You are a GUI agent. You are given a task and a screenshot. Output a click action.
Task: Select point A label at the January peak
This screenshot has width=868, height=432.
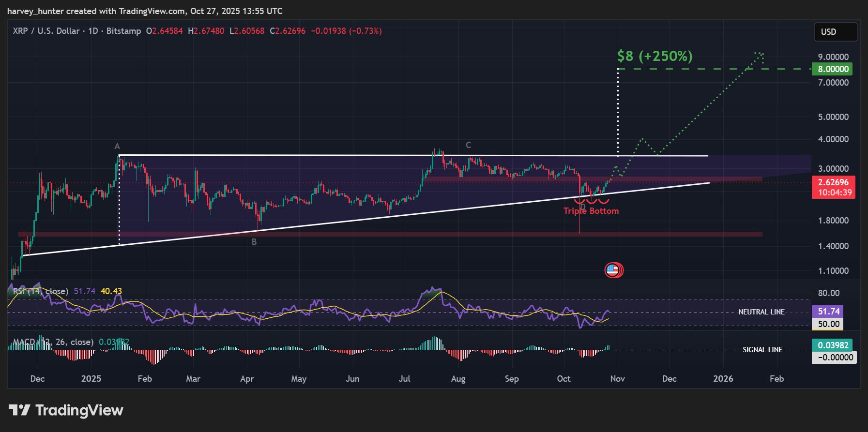click(117, 146)
